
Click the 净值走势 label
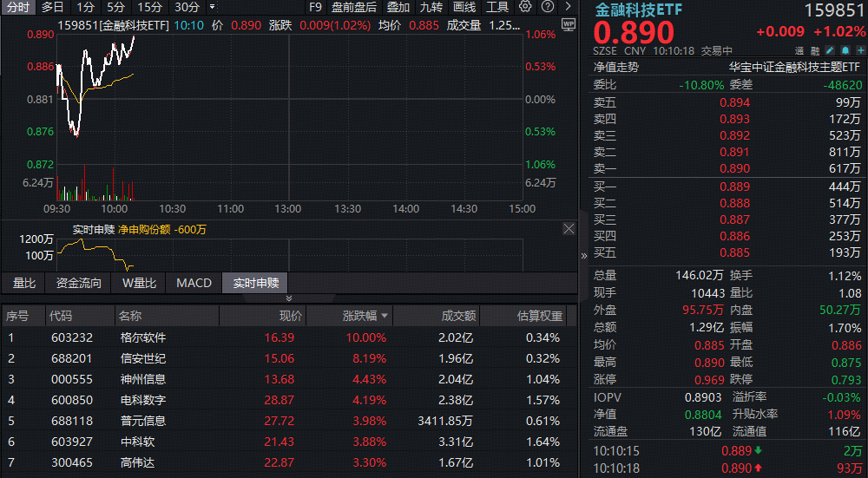tap(616, 67)
